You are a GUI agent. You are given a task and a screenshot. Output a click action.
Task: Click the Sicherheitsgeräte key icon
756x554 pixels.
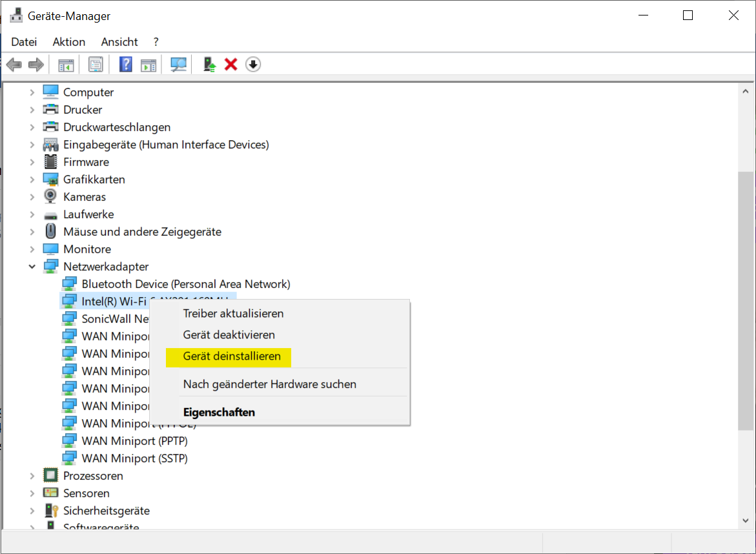pyautogui.click(x=51, y=511)
